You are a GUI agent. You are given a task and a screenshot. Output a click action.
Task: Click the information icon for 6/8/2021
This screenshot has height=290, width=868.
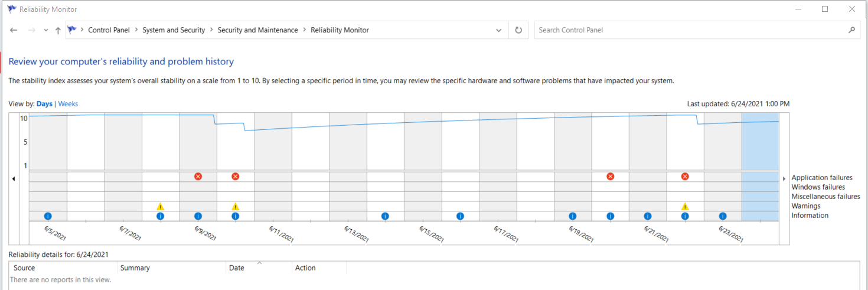pyautogui.click(x=160, y=216)
